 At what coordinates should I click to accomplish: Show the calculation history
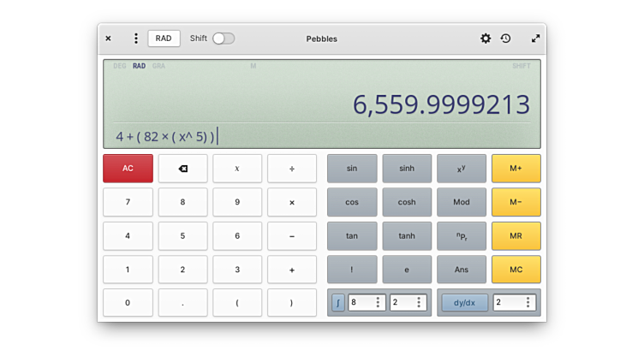pos(506,39)
